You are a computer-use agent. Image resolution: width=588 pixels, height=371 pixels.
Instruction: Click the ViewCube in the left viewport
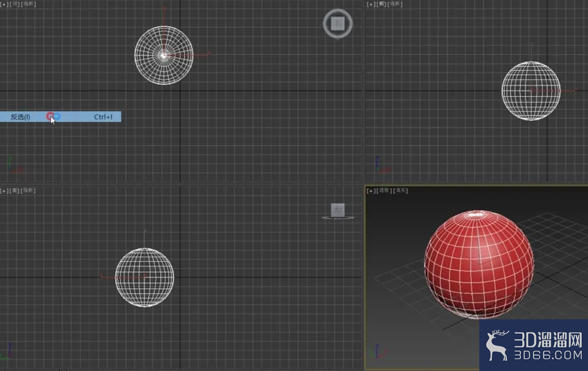337,209
